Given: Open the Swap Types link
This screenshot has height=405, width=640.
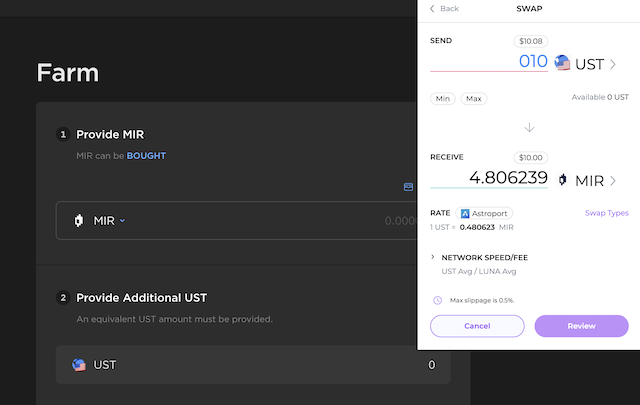Looking at the screenshot, I should (606, 213).
